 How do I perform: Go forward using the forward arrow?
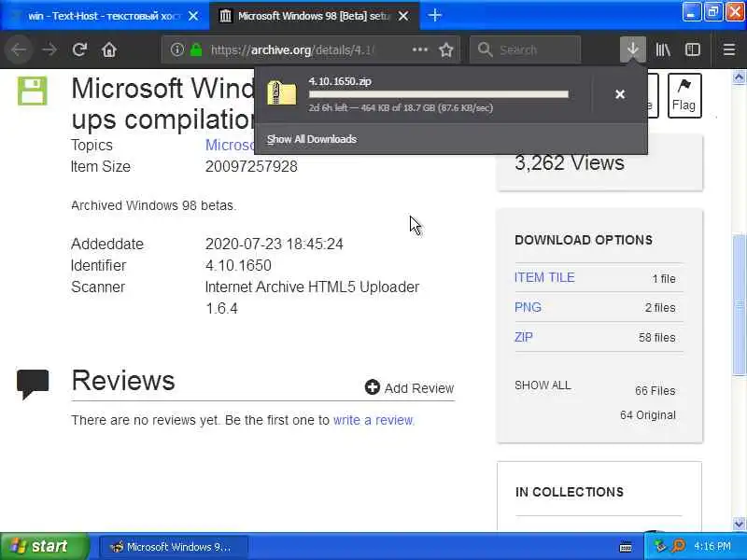point(49,49)
